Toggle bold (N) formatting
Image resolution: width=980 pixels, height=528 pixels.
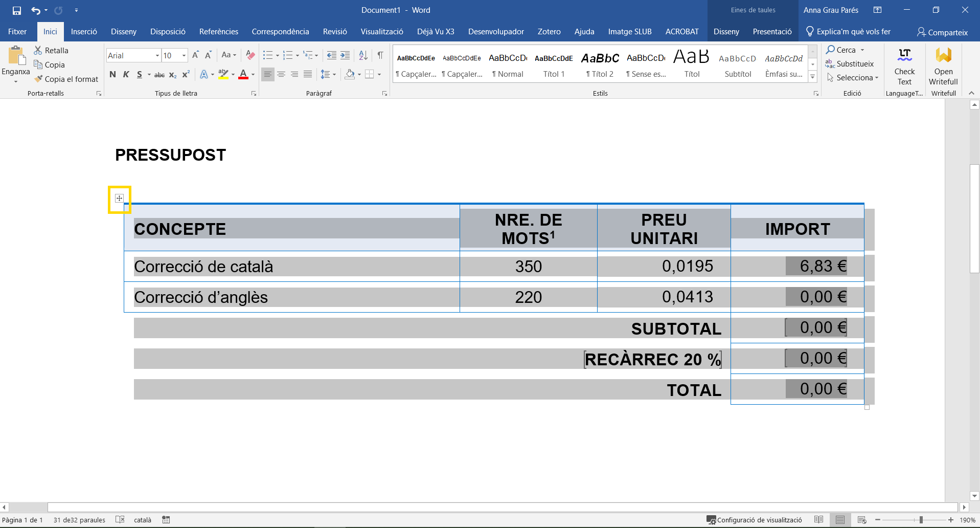[112, 75]
